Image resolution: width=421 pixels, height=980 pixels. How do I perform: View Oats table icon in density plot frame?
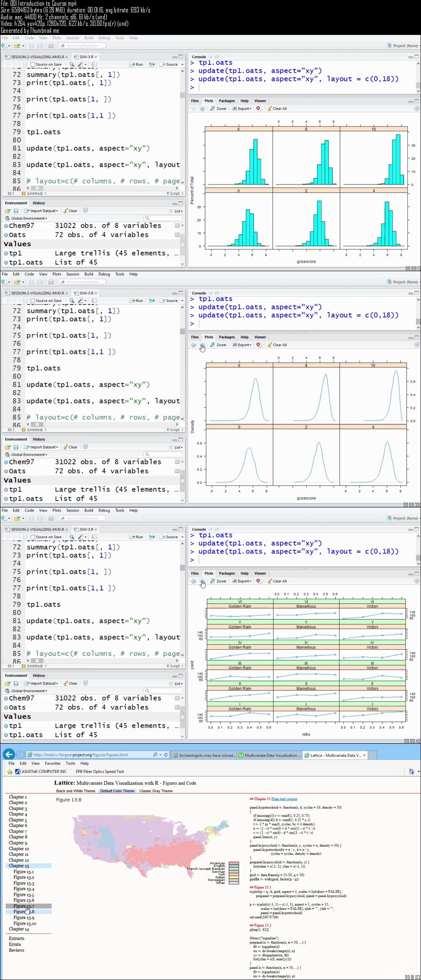click(x=177, y=471)
